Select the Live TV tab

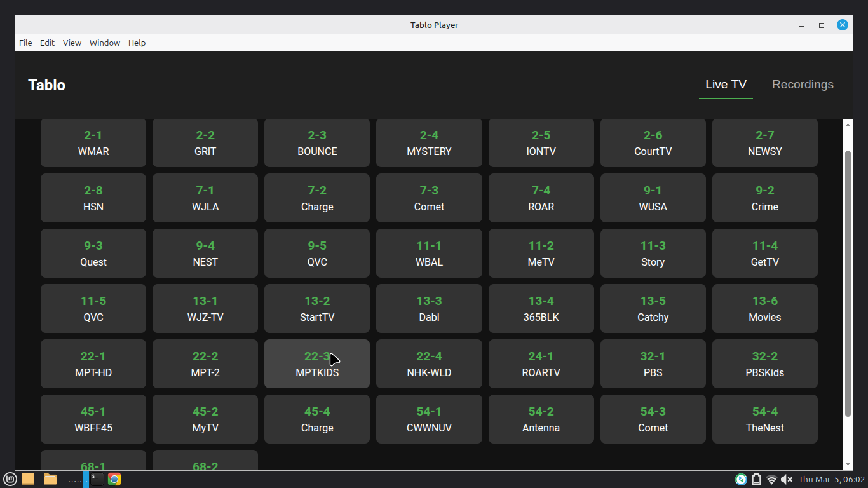726,85
